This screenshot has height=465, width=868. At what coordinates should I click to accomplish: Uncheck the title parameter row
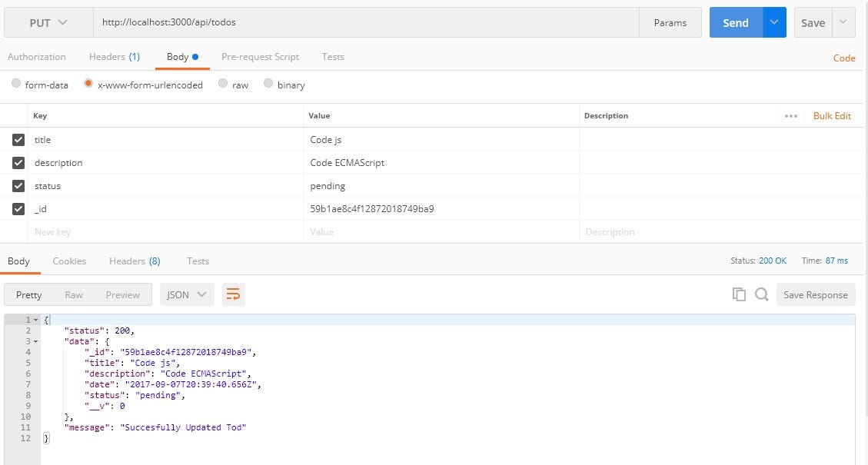pyautogui.click(x=18, y=139)
